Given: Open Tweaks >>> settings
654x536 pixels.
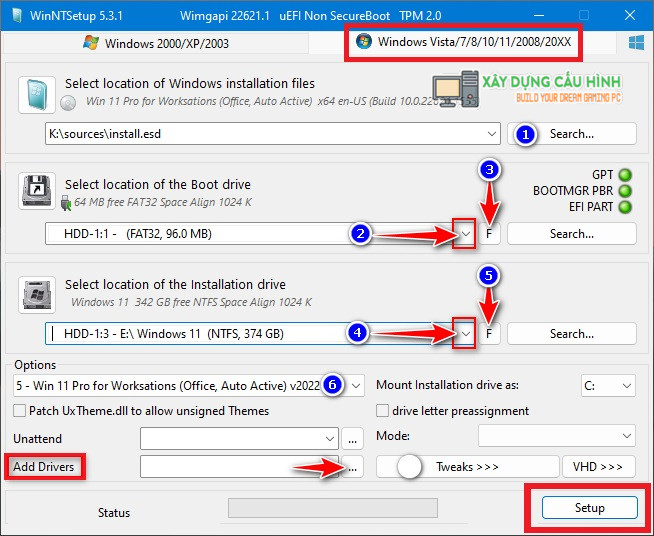Looking at the screenshot, I should [x=467, y=466].
